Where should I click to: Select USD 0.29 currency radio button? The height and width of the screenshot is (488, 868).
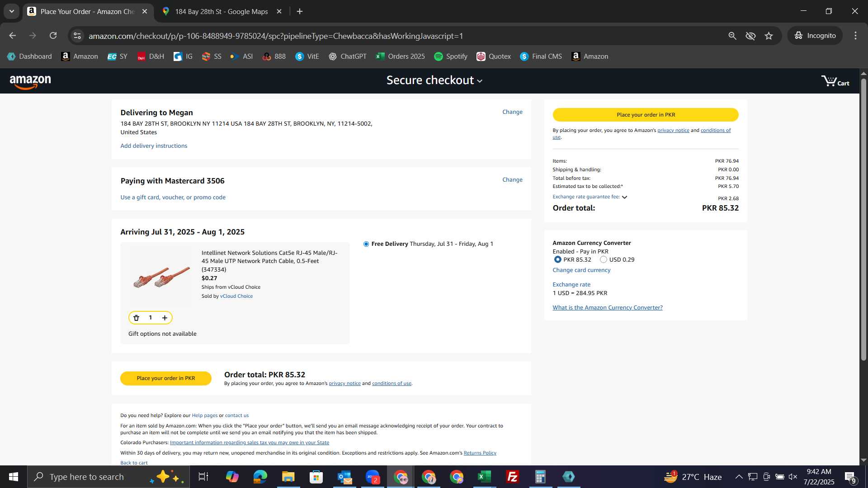click(603, 259)
